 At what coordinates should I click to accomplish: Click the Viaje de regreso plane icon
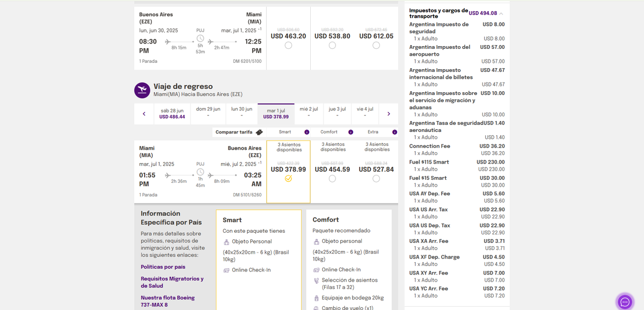point(142,90)
